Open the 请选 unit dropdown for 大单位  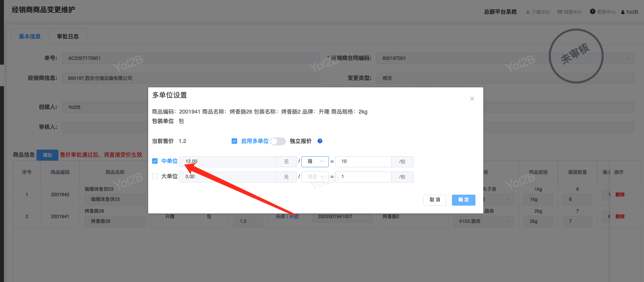point(315,177)
